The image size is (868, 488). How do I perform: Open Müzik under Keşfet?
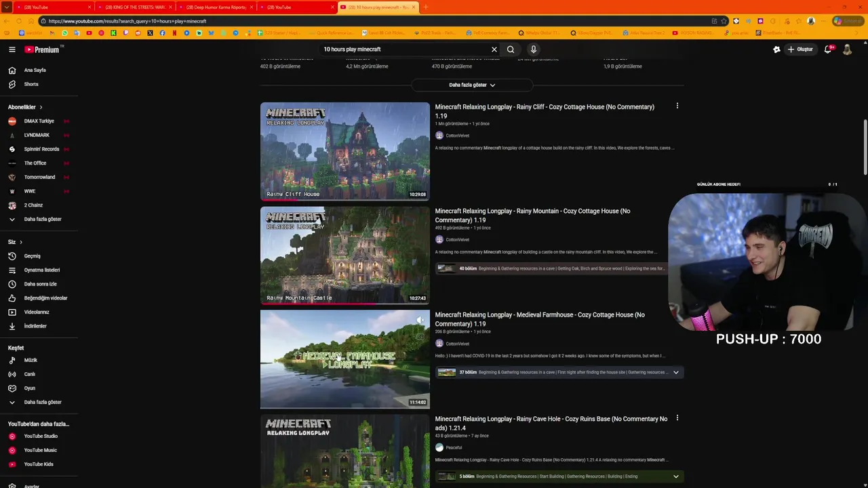31,361
